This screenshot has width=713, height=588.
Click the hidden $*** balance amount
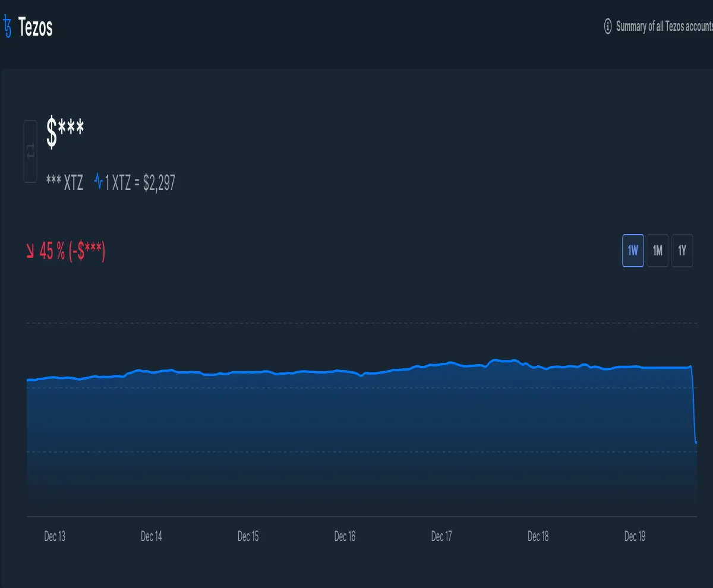[x=65, y=133]
